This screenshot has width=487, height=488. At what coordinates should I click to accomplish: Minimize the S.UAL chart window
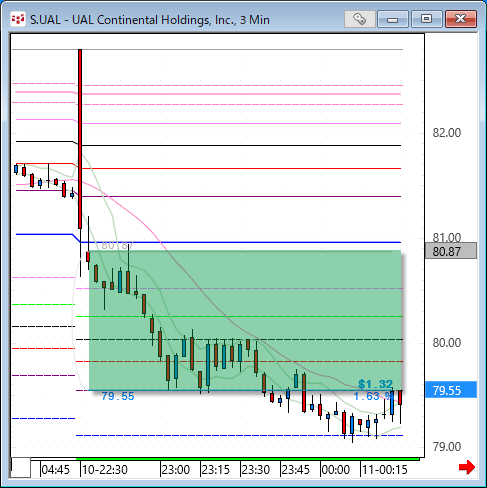click(393, 19)
